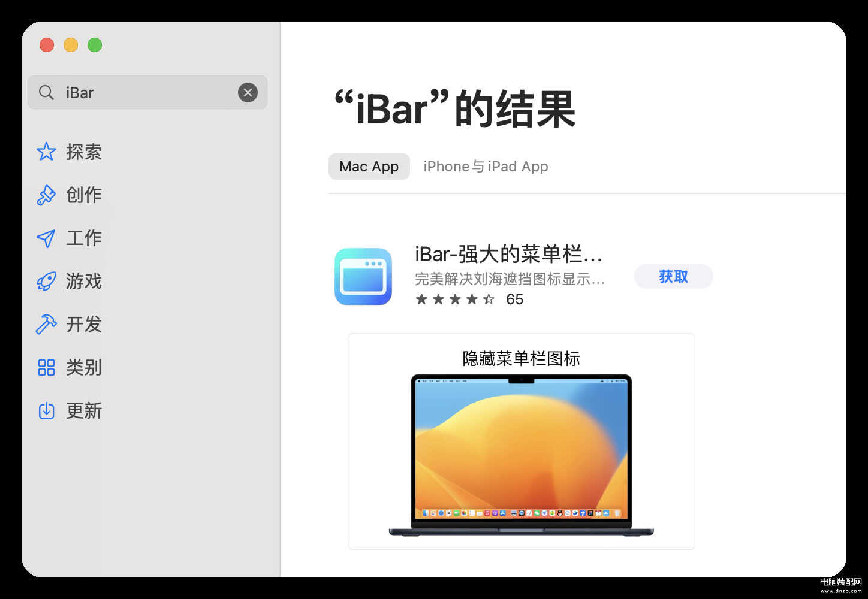868x599 pixels.
Task: Go to the 工作 section
Action: pyautogui.click(x=84, y=238)
